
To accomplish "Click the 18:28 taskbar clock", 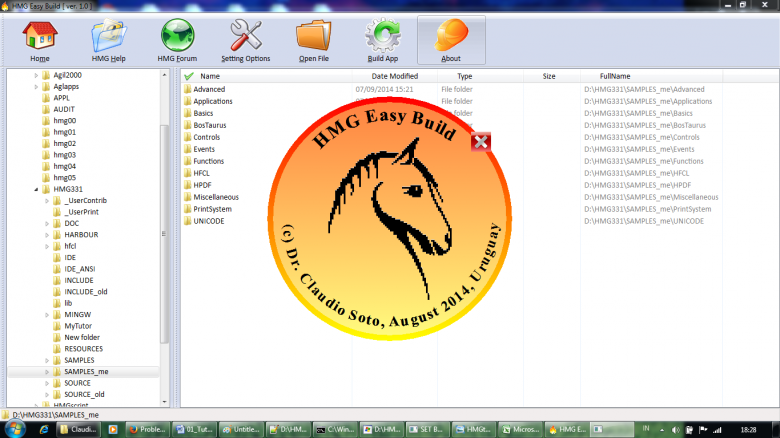I will 748,430.
